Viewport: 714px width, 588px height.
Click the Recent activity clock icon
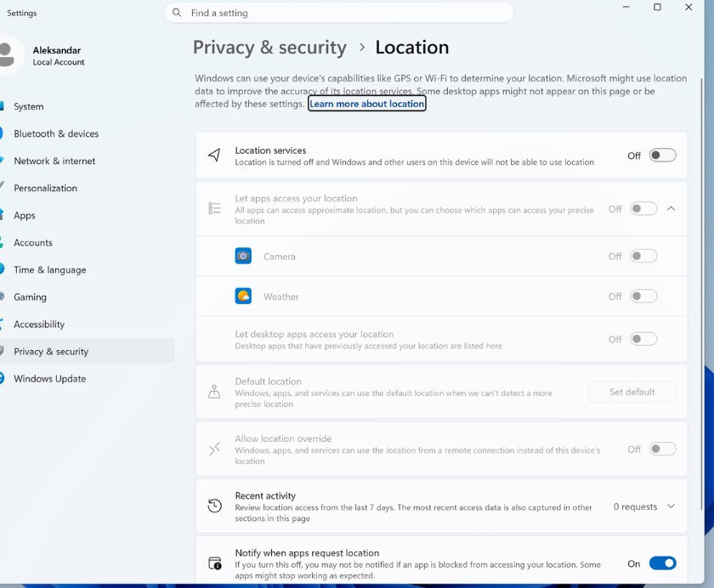(x=214, y=506)
